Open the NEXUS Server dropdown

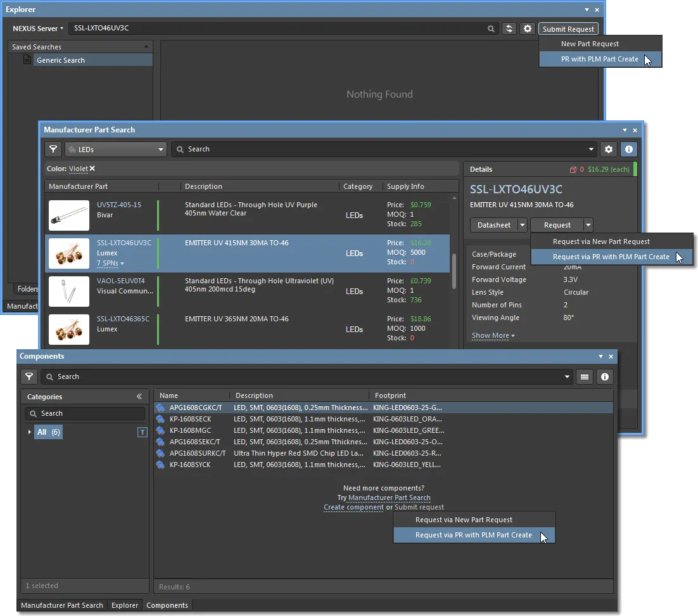coord(38,28)
